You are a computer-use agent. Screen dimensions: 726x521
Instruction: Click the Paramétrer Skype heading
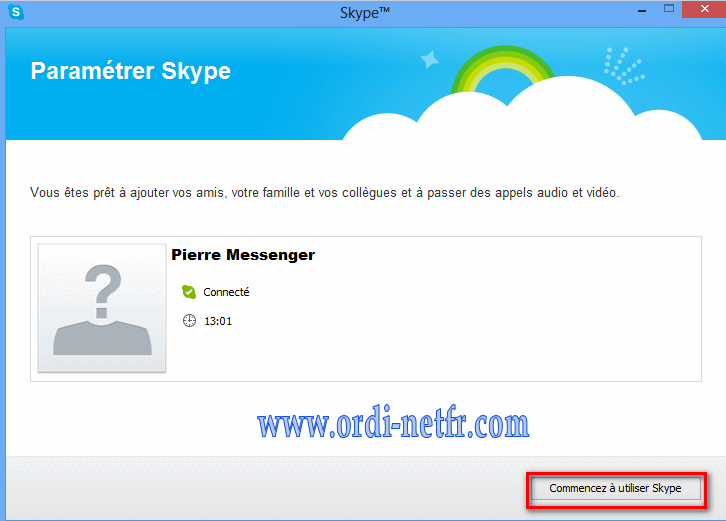pyautogui.click(x=131, y=71)
